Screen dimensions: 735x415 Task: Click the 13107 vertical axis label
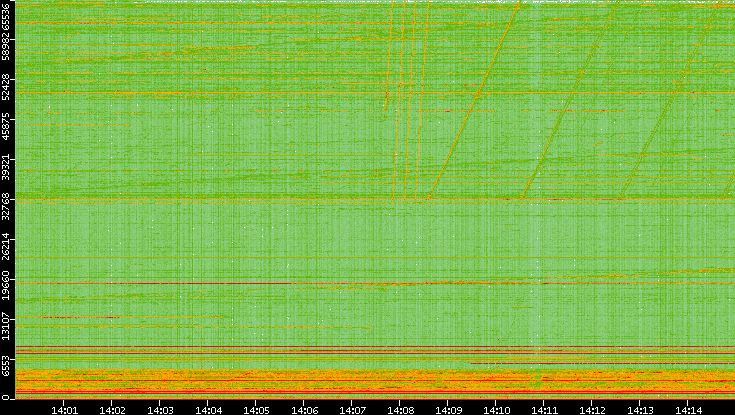(x=5, y=325)
